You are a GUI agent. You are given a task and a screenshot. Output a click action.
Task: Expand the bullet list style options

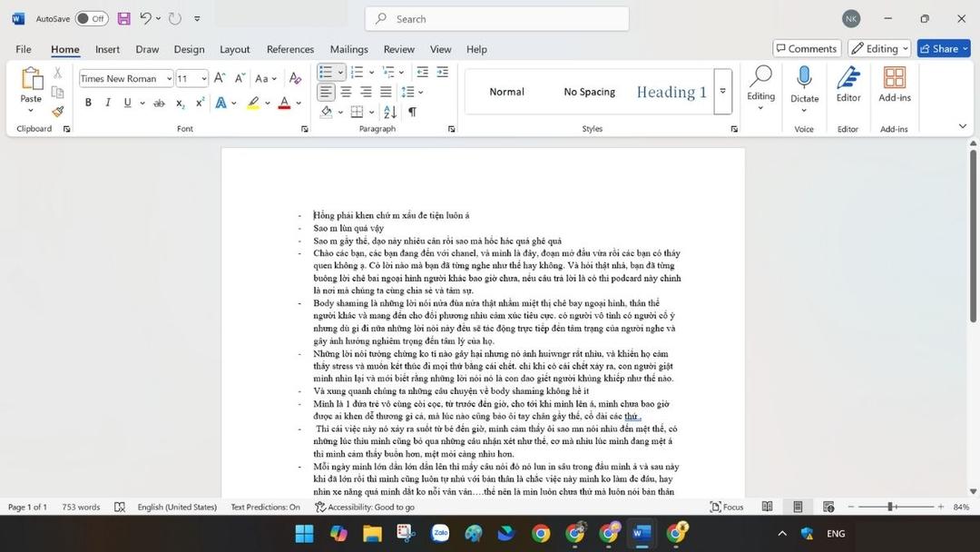point(340,72)
